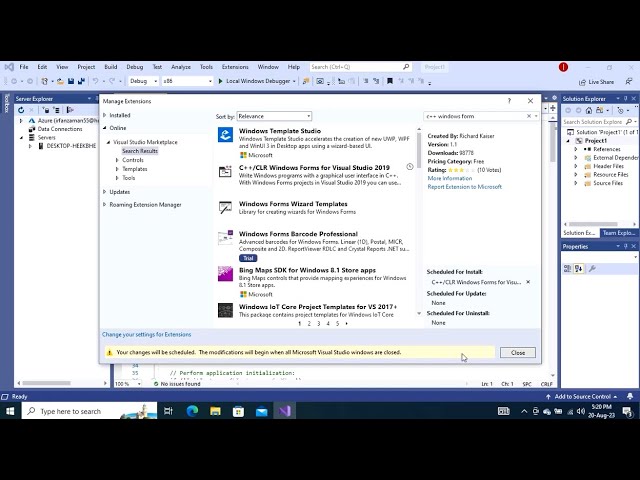Open the Build menu
The image size is (640, 480).
pos(111,67)
